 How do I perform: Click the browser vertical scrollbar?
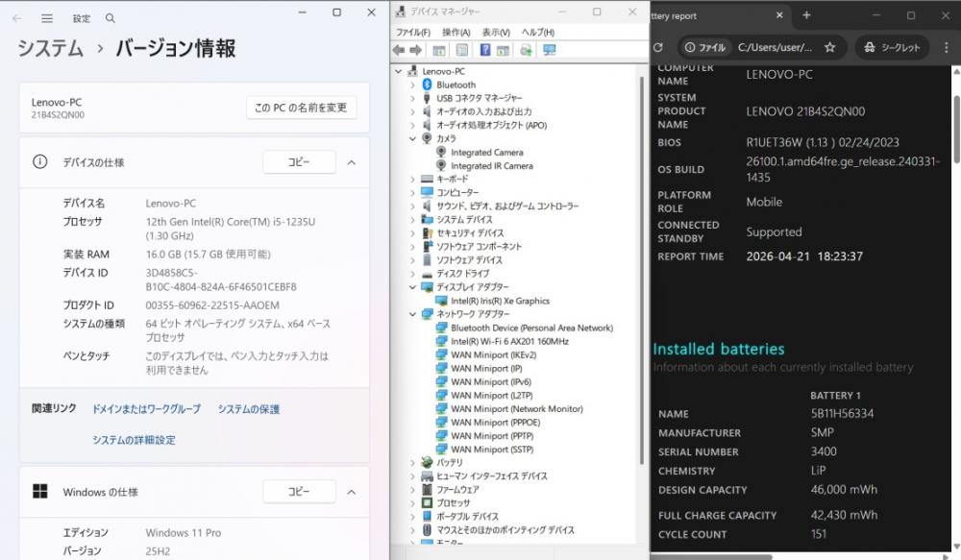[x=956, y=129]
